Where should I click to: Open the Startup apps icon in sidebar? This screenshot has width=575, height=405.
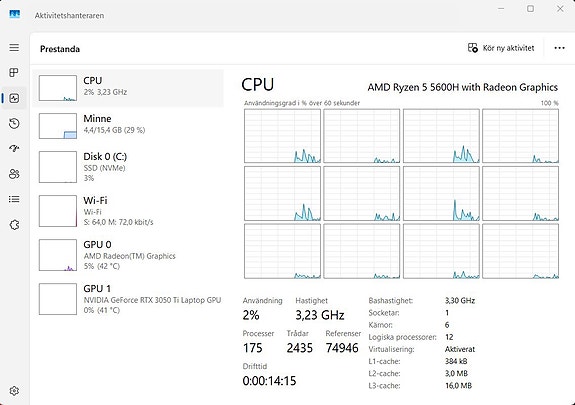[x=14, y=149]
